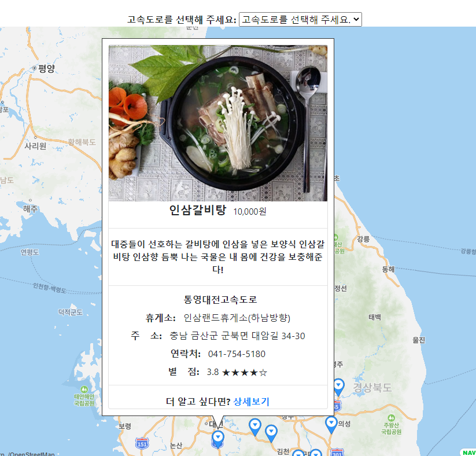The image size is (476, 456).
Task: Click the marker between popup tail and 김천
Action: (271, 433)
